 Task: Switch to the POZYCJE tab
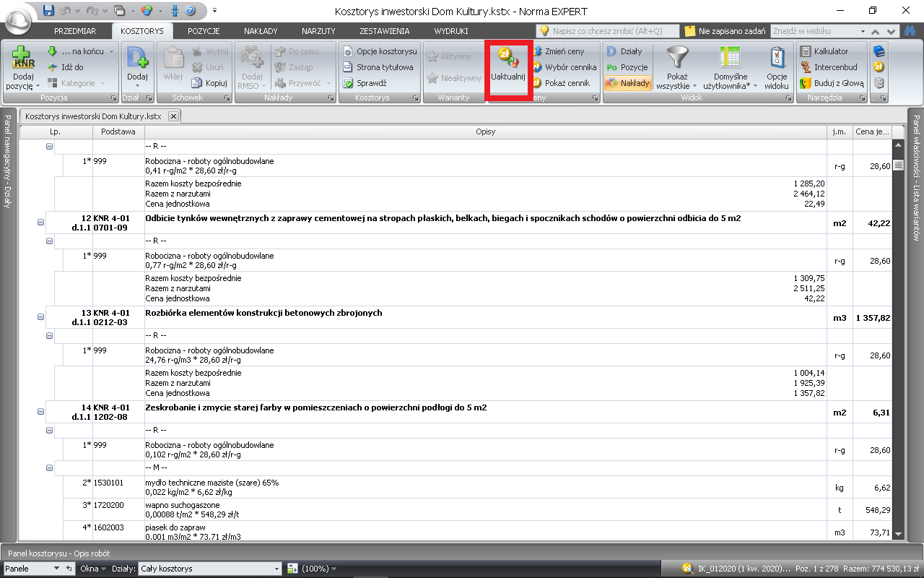[x=204, y=31]
